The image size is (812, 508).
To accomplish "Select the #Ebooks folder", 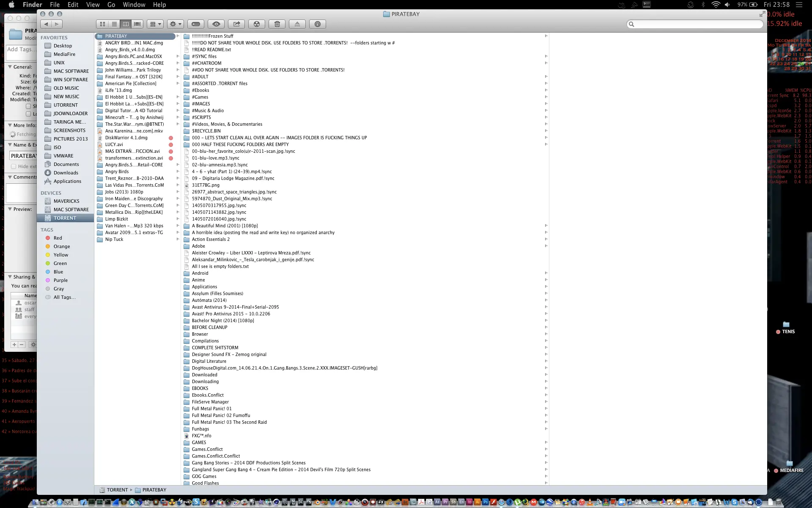I will click(x=200, y=90).
